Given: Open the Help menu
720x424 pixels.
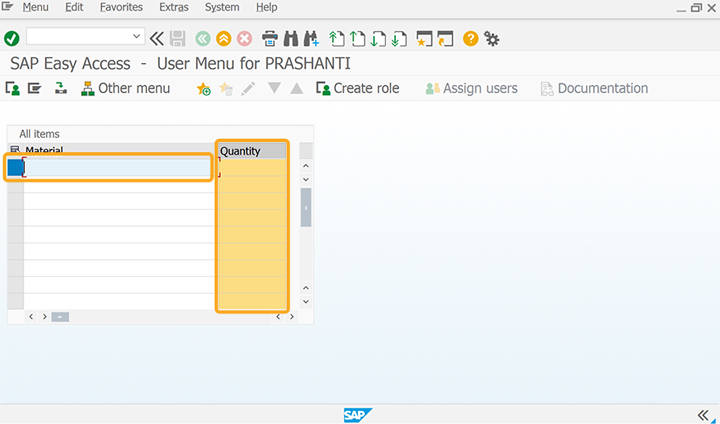Looking at the screenshot, I should pyautogui.click(x=266, y=7).
